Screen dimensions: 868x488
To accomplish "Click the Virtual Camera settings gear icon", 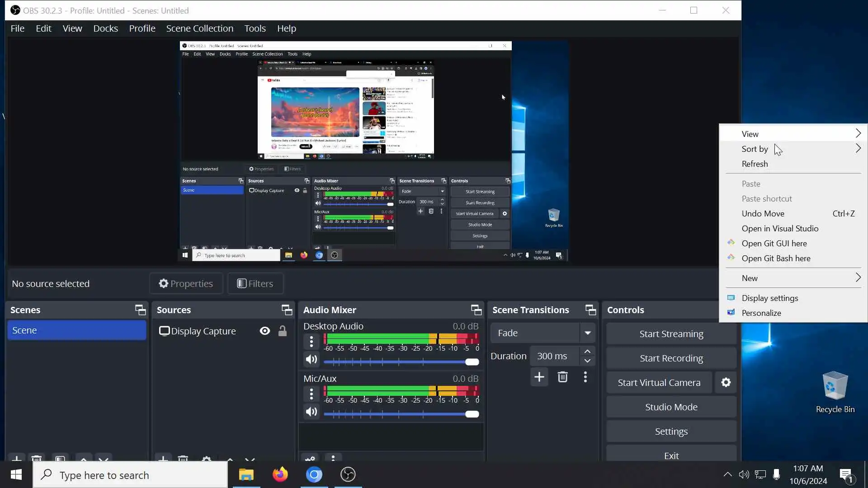I will (x=726, y=383).
